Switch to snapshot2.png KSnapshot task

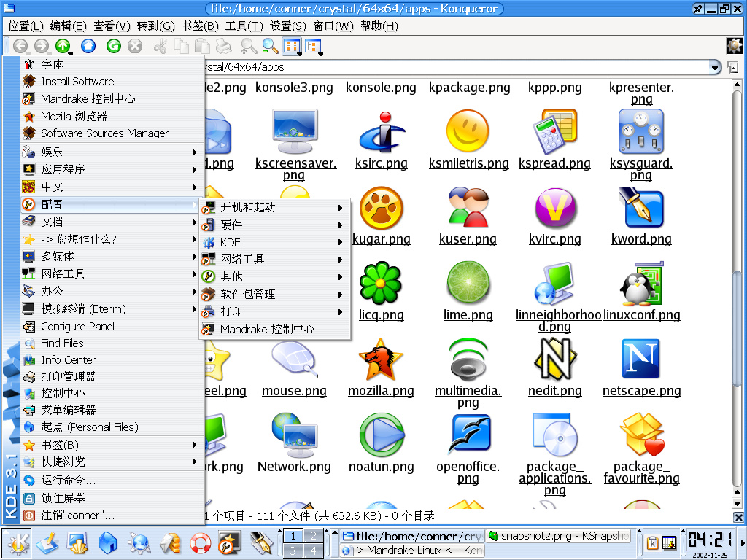coord(560,536)
